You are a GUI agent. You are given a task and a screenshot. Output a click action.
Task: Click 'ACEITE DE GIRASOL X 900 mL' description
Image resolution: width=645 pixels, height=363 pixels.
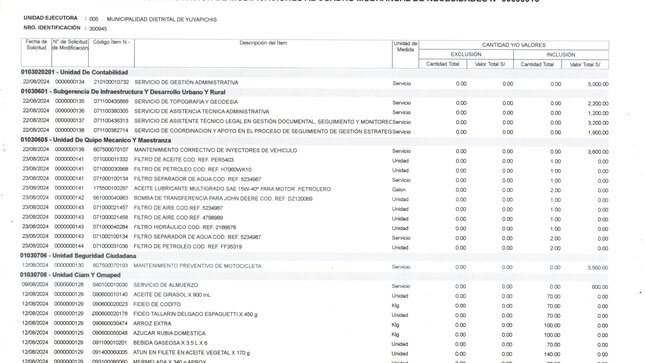point(172,295)
